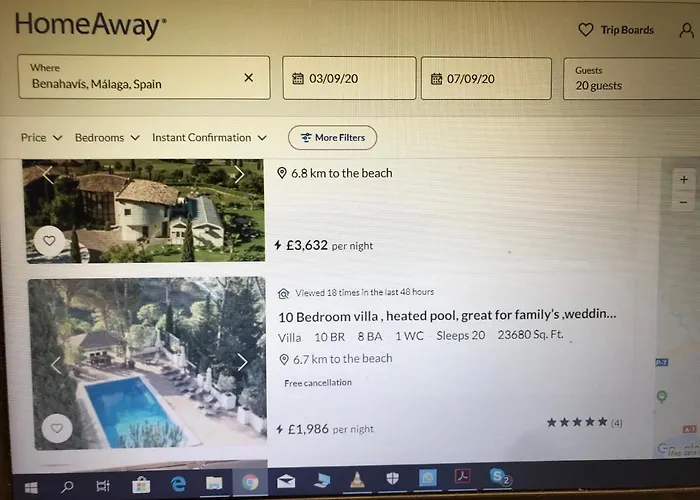The width and height of the screenshot is (700, 500).
Task: Clear the Benahavís location field
Action: click(249, 78)
